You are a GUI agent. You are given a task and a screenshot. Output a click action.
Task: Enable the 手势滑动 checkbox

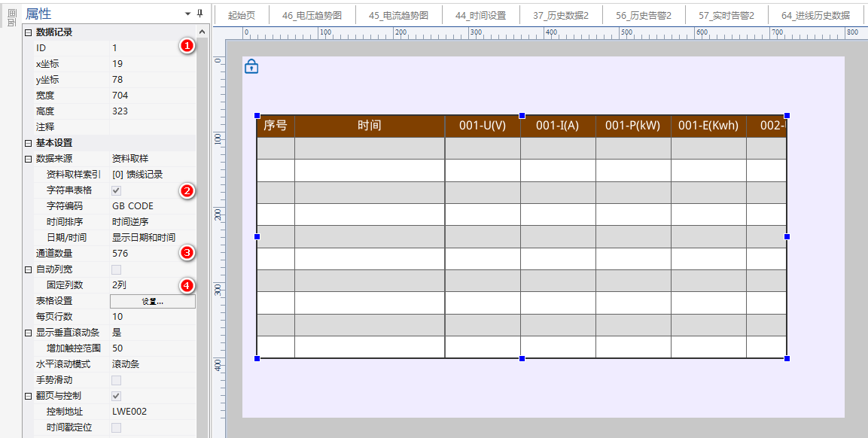117,380
